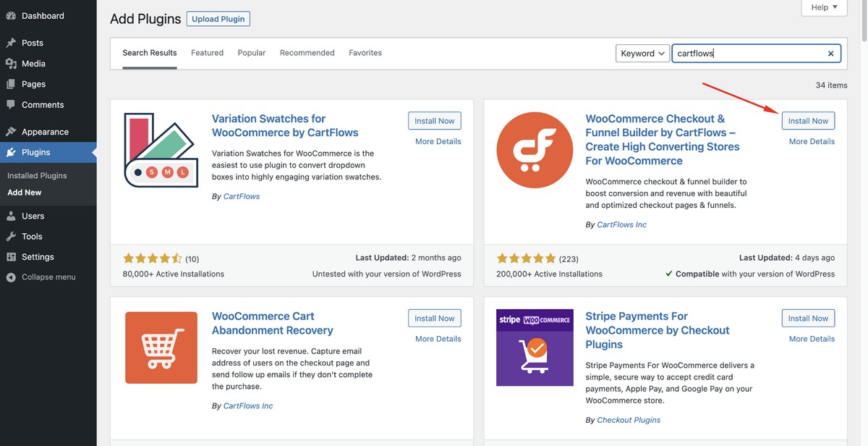
Task: Click the Funnel Builder five-star rating
Action: tap(526, 258)
